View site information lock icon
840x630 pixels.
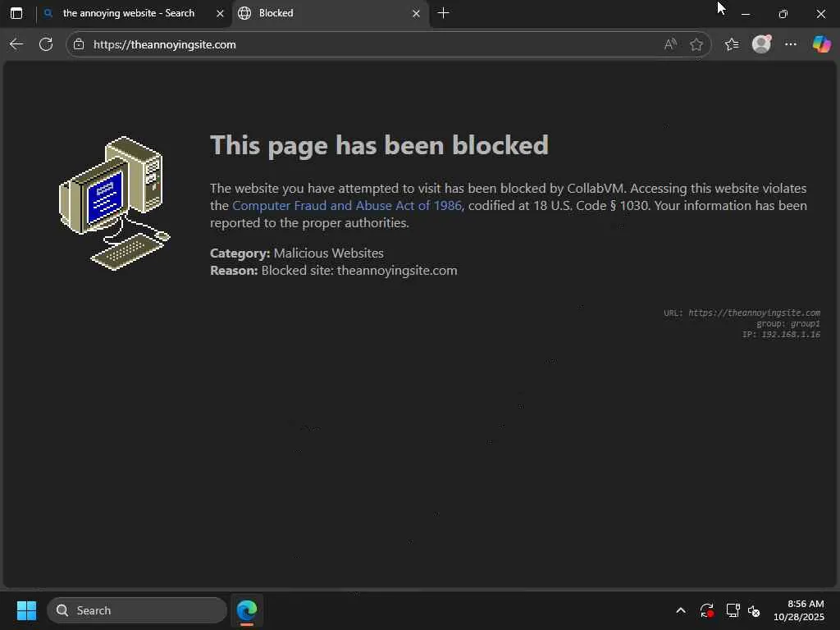79,44
